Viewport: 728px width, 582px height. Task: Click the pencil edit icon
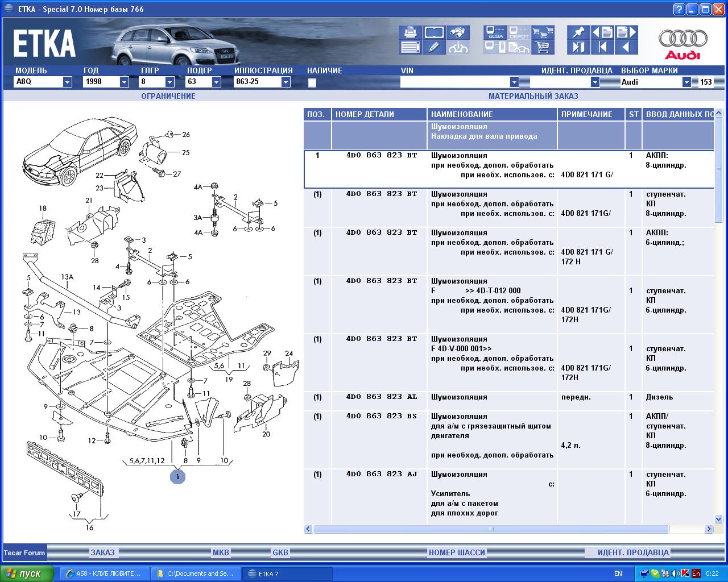click(x=434, y=47)
